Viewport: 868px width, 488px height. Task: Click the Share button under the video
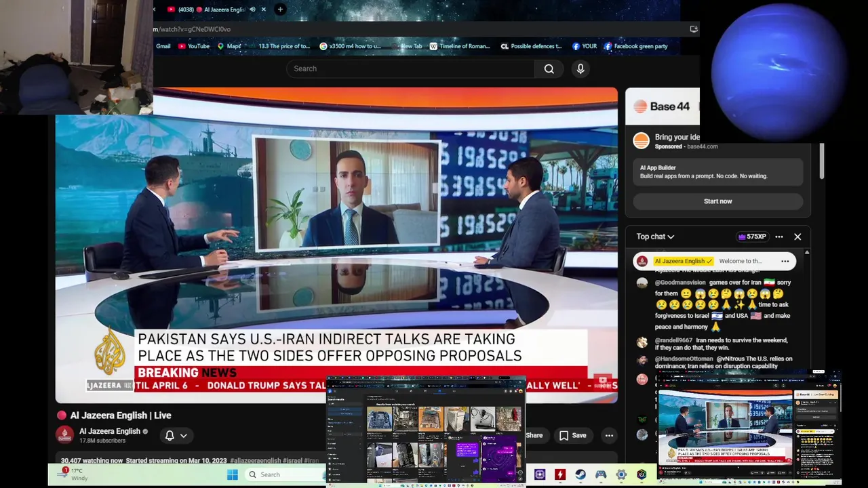coord(534,435)
